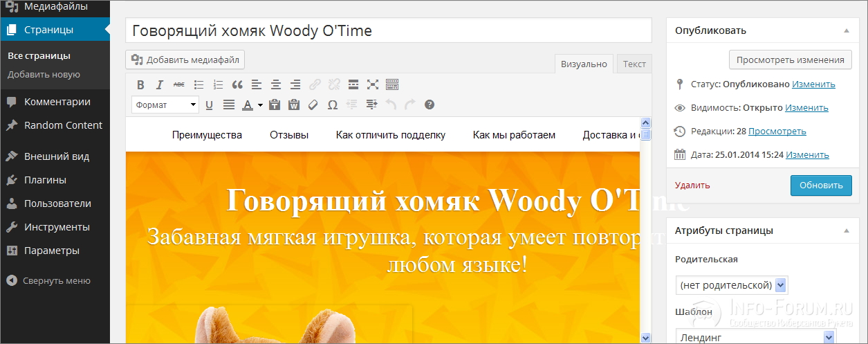This screenshot has height=344, width=868.
Task: Enter distraction-free fullscreen mode
Action: click(373, 84)
